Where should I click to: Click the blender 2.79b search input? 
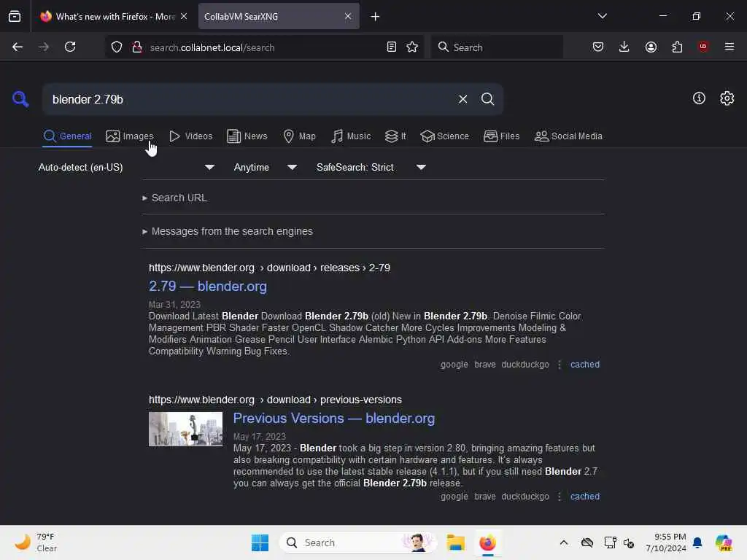(250, 99)
